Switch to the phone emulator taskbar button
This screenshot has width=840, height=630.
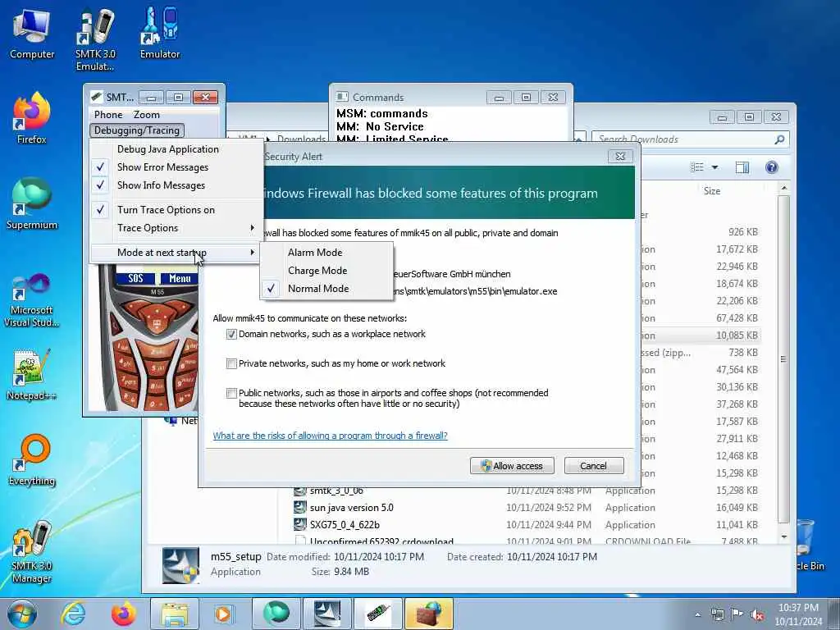point(377,614)
